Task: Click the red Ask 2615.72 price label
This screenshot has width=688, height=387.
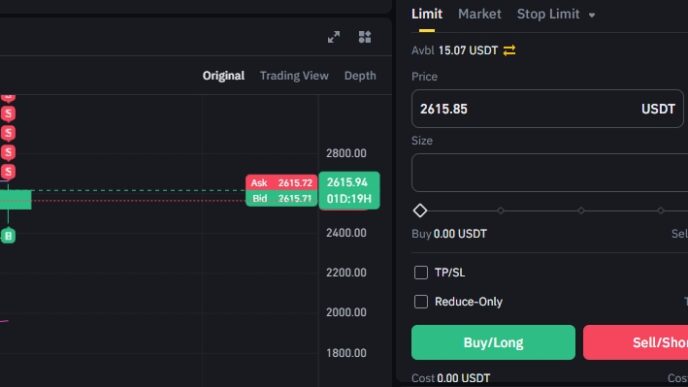Action: [x=281, y=183]
